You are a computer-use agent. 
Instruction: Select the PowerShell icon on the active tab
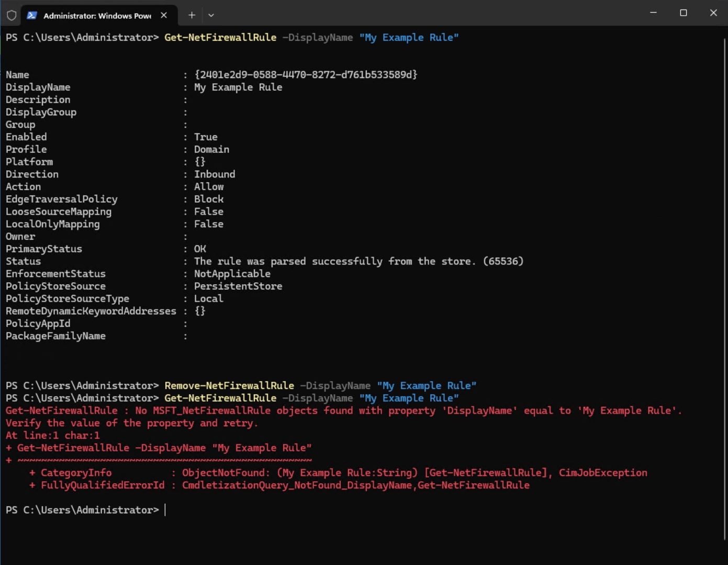32,15
